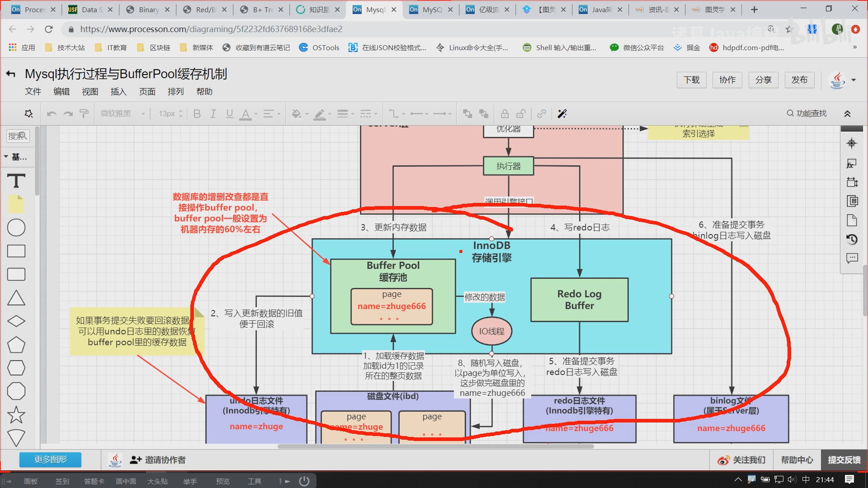Open the 编辑 menu
Image resolution: width=868 pixels, height=488 pixels.
(61, 92)
